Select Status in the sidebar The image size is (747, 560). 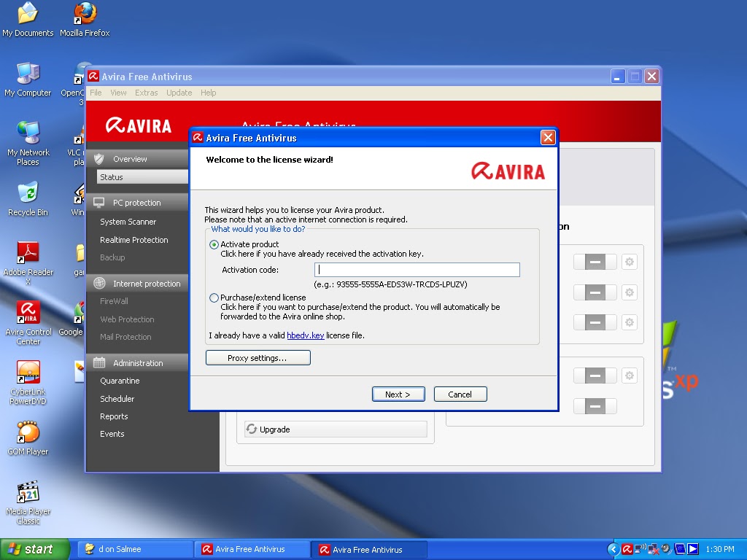point(142,177)
